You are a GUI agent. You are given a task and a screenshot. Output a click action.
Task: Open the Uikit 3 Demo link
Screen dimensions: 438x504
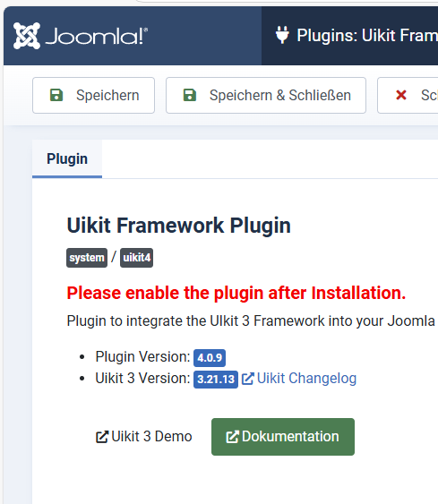pyautogui.click(x=144, y=437)
